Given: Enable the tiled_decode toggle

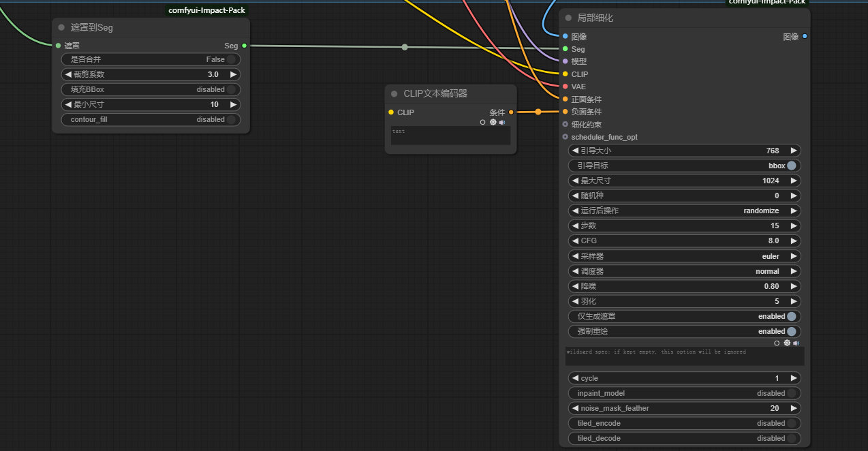Looking at the screenshot, I should click(x=790, y=438).
